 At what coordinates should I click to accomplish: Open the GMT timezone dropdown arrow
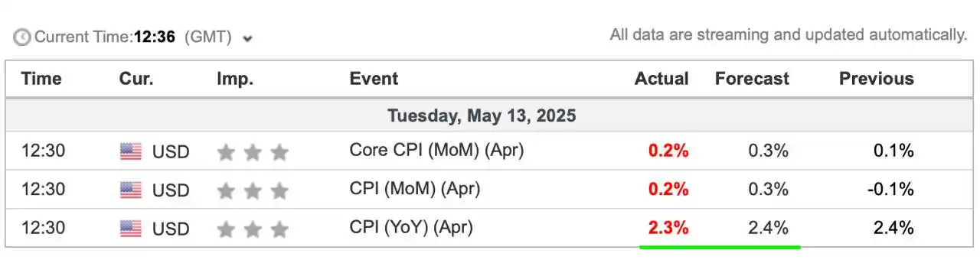coord(247,38)
